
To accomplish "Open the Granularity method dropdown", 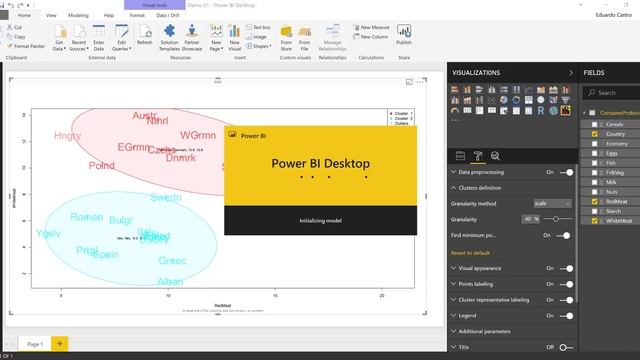I will (553, 203).
